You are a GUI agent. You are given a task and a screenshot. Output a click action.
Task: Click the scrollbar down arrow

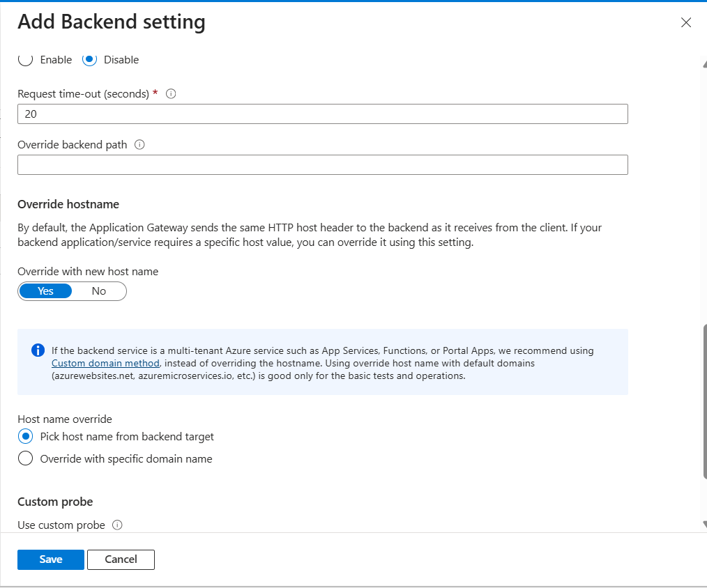(x=704, y=524)
